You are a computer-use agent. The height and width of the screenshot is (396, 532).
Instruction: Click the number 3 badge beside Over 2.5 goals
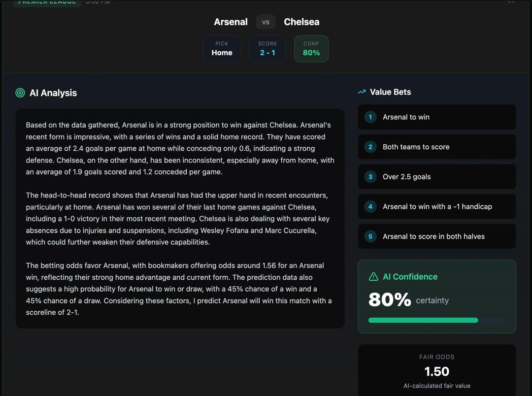pos(370,177)
